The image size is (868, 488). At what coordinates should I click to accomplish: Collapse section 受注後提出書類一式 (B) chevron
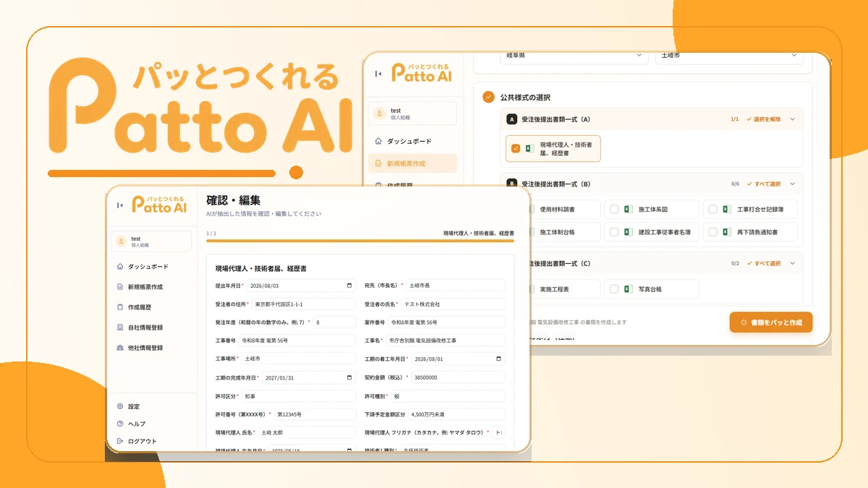tap(792, 184)
